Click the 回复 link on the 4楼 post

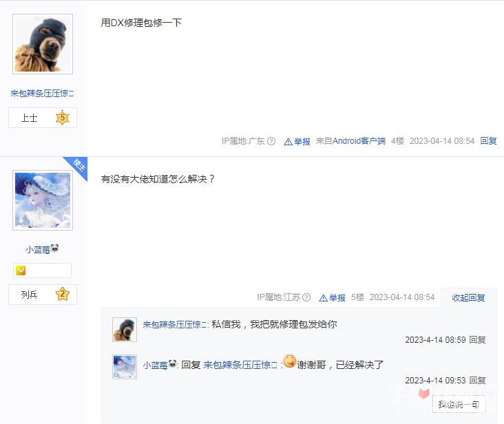[x=488, y=140]
